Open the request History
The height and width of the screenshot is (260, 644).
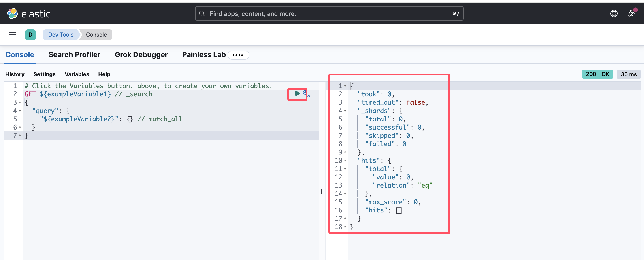coord(15,74)
